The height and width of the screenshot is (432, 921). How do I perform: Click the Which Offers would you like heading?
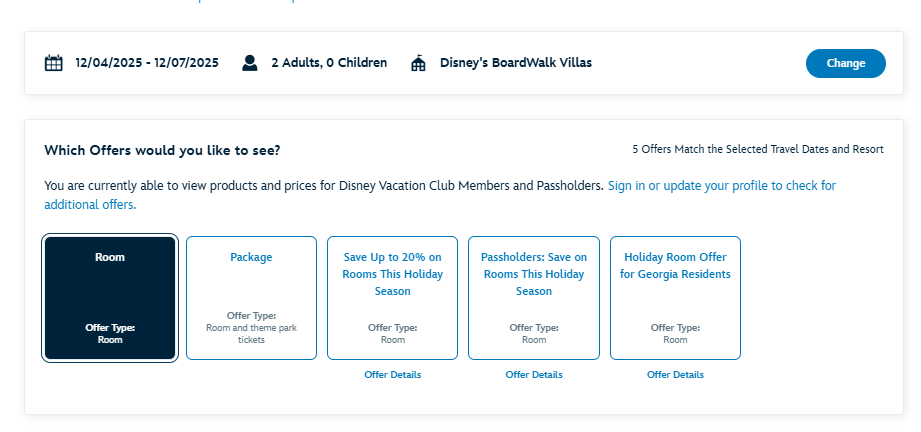click(x=162, y=150)
